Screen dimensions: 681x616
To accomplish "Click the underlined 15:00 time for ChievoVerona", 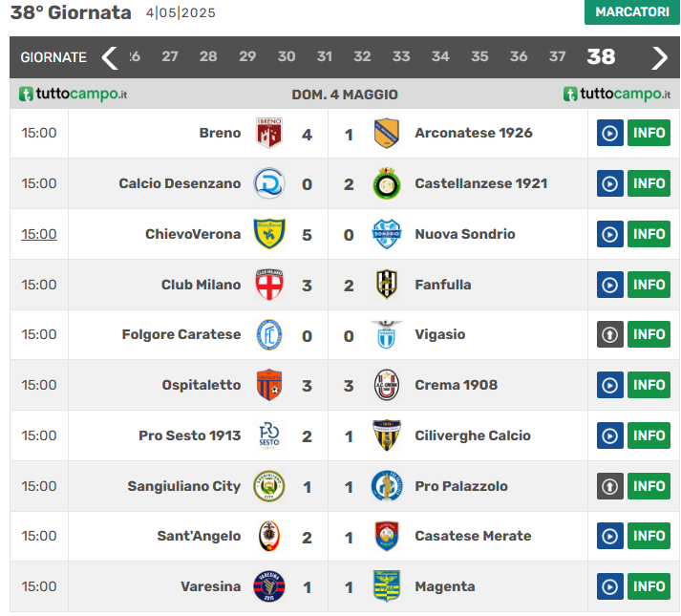I will coord(39,234).
